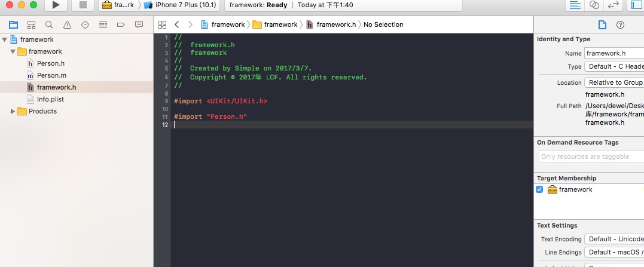Show the Version editor

[613, 5]
